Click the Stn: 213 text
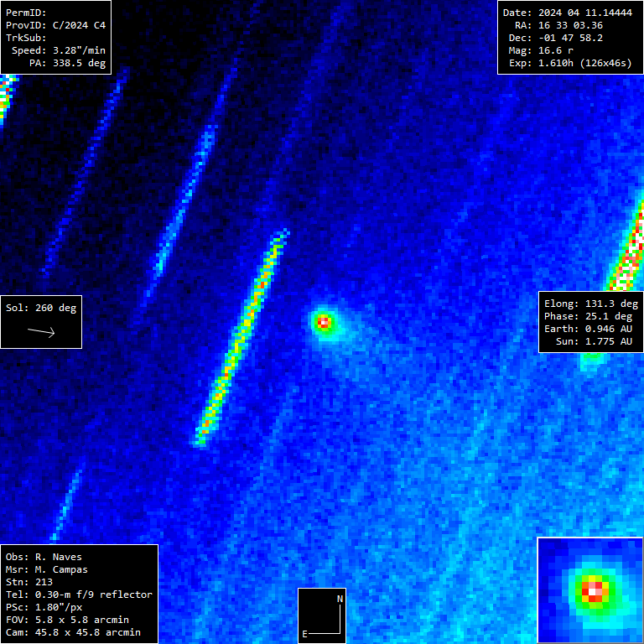The height and width of the screenshot is (644, 644). tap(29, 582)
